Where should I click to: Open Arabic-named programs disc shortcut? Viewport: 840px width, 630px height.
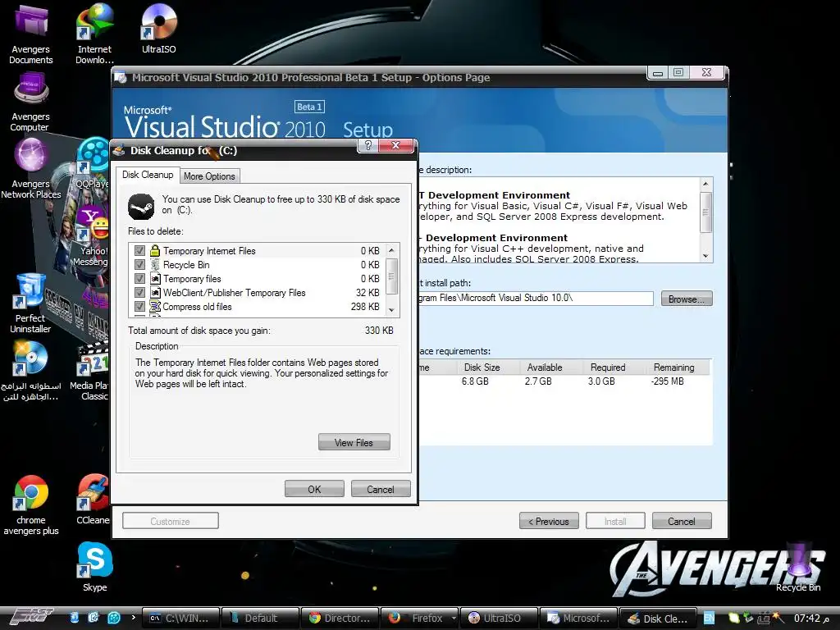pyautogui.click(x=30, y=371)
